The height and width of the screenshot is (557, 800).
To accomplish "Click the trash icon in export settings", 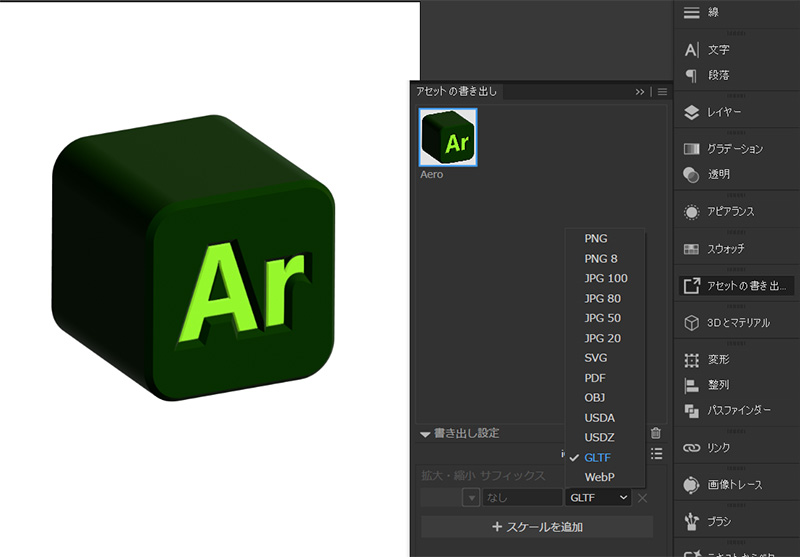I will click(x=656, y=433).
